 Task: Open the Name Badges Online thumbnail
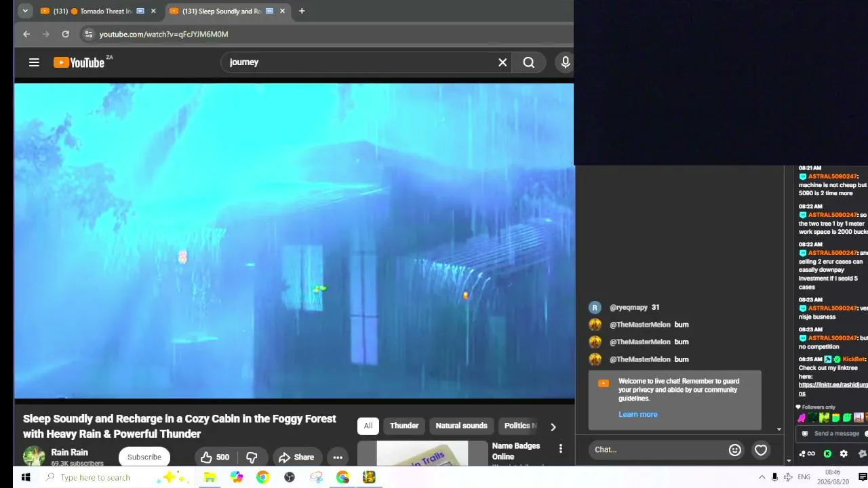coord(422,453)
